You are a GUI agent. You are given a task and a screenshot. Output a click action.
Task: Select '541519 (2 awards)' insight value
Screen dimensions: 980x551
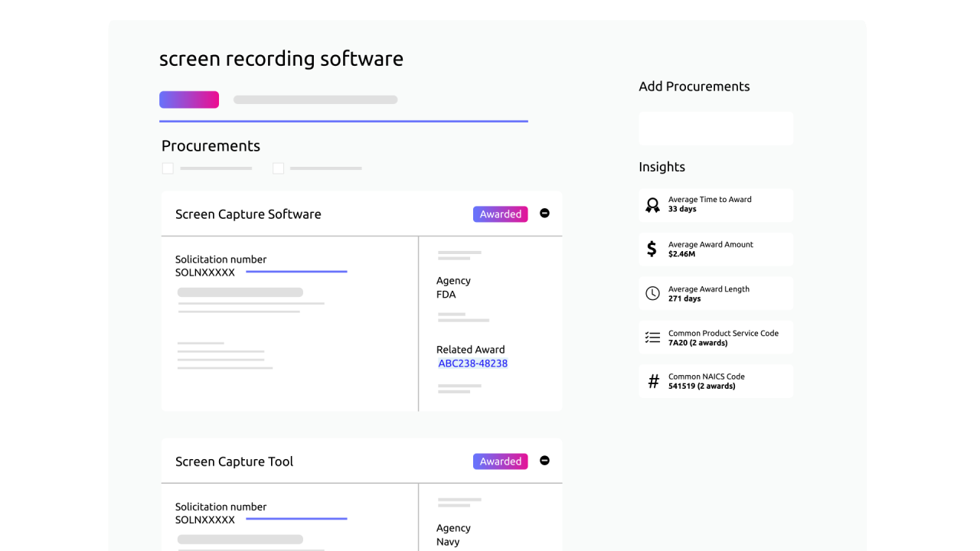[702, 386]
